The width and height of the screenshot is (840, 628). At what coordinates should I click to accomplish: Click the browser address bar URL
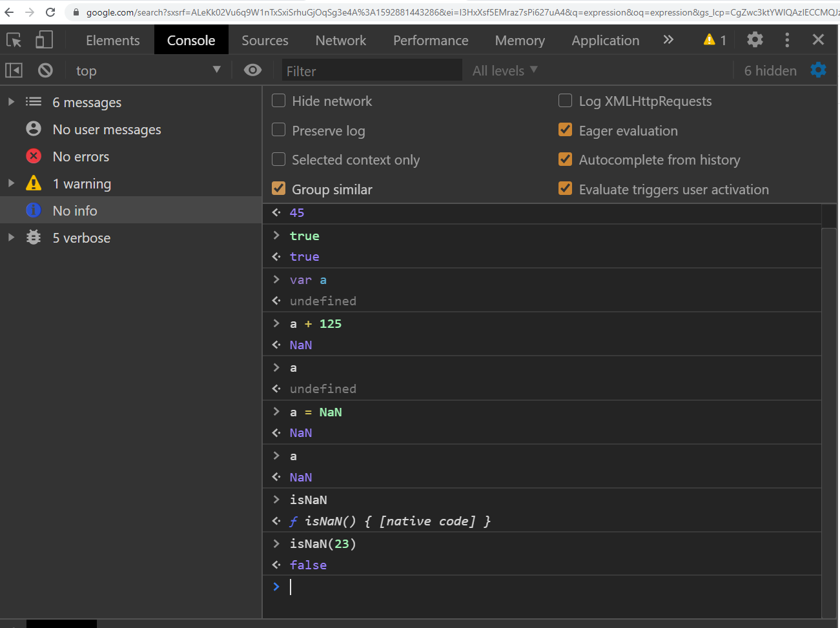(x=462, y=12)
